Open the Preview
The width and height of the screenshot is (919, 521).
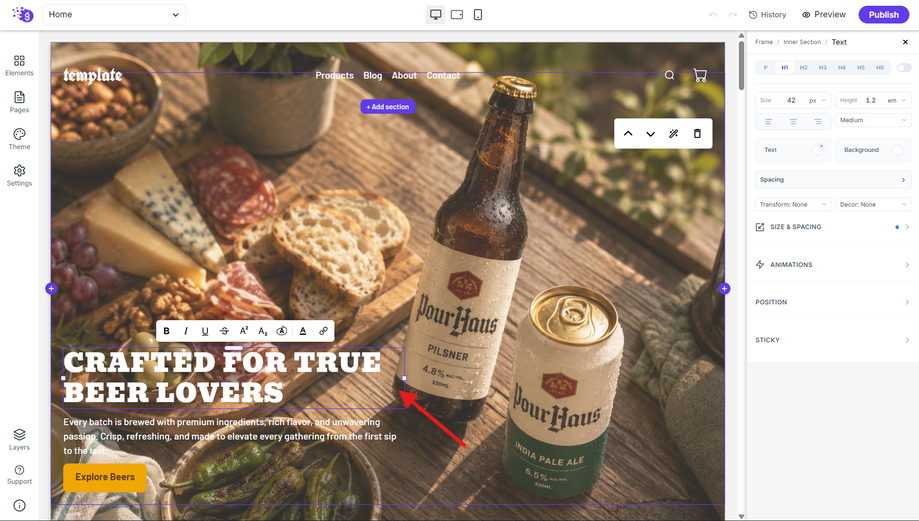tap(823, 15)
